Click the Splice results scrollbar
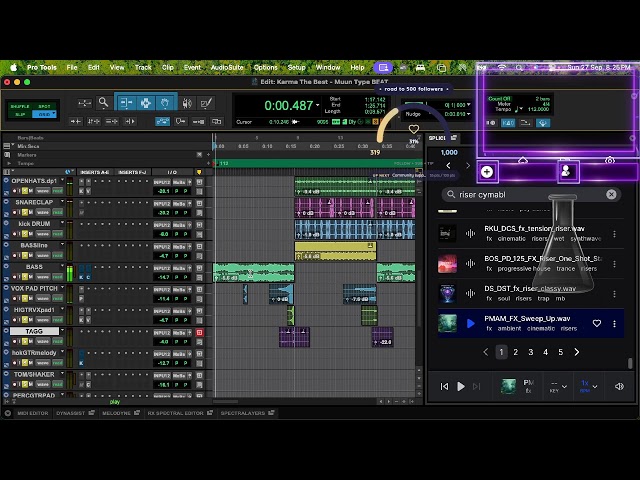This screenshot has height=480, width=640. pos(630,363)
